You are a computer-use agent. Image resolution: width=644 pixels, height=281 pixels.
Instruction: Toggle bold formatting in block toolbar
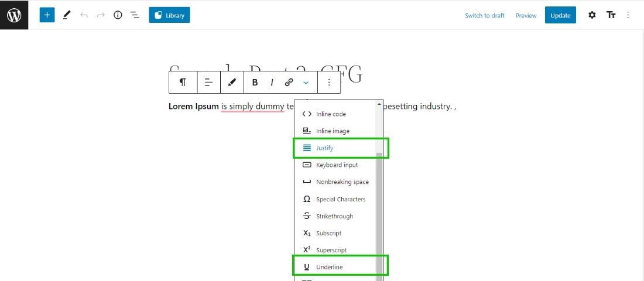click(255, 82)
